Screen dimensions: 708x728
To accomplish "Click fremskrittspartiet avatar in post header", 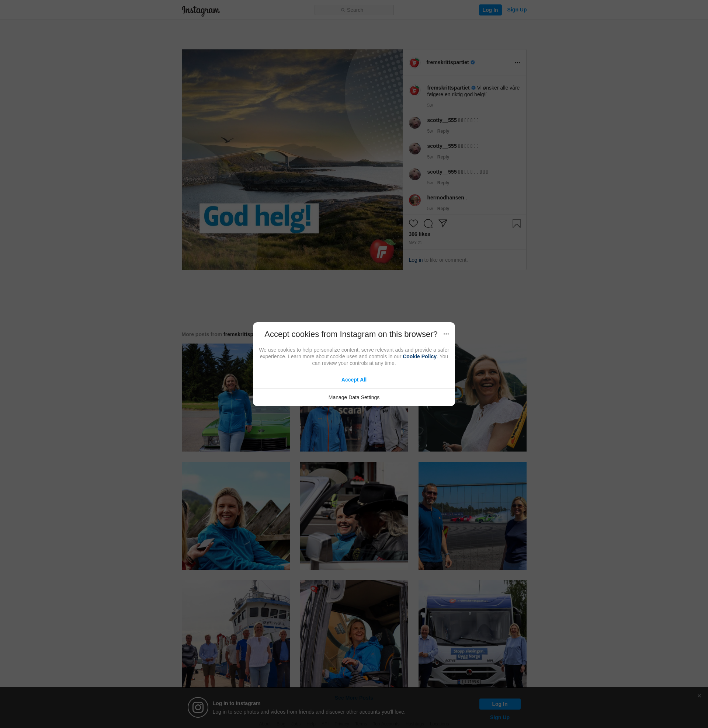I will [x=414, y=62].
